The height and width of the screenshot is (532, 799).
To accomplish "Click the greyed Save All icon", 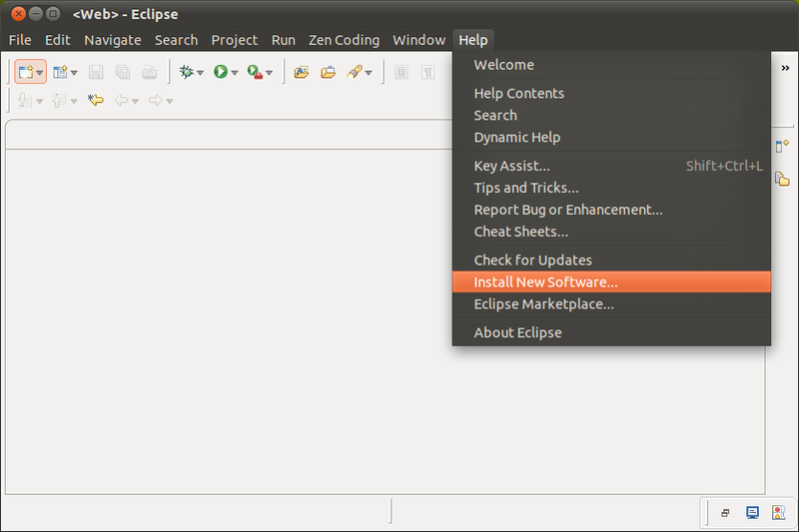I will [123, 72].
